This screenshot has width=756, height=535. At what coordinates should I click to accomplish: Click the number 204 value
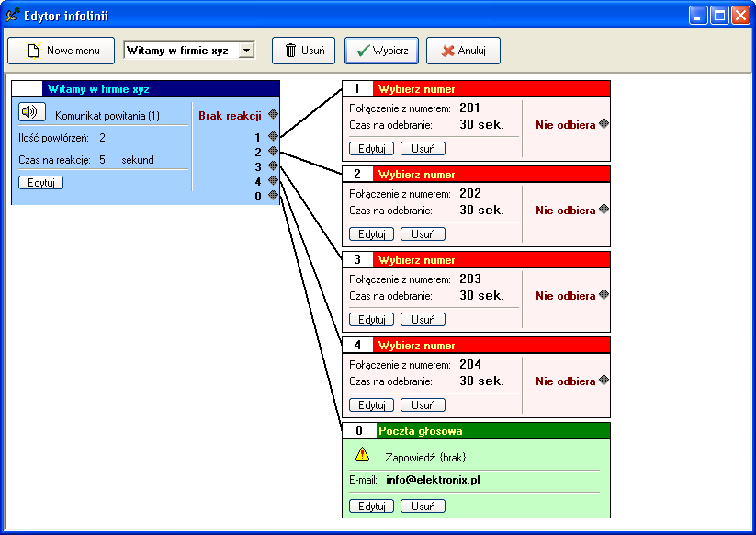coord(470,364)
